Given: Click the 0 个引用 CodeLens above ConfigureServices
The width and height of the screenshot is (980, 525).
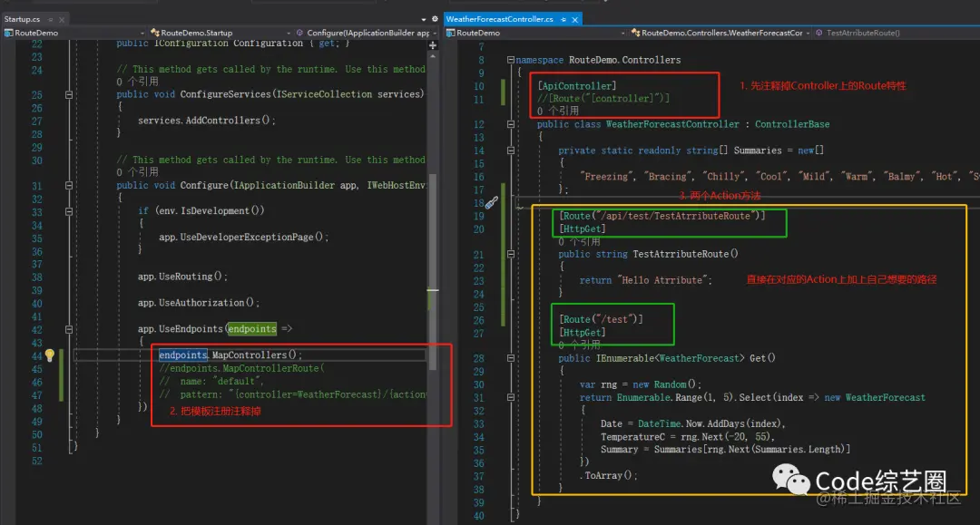Looking at the screenshot, I should tap(137, 82).
